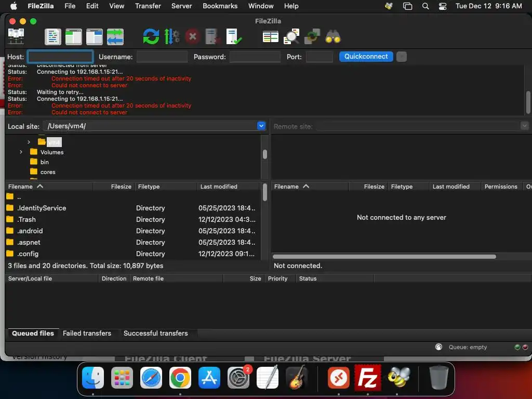Select the .IdentityService directory row

pos(132,208)
